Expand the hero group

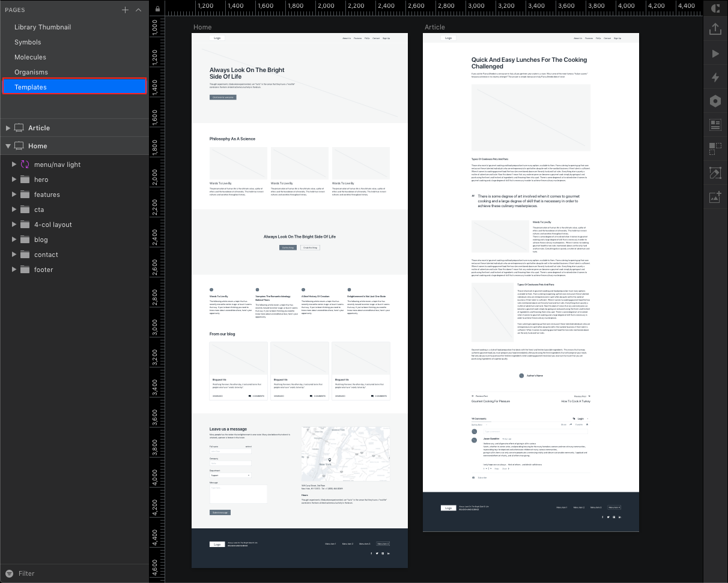[x=14, y=180]
